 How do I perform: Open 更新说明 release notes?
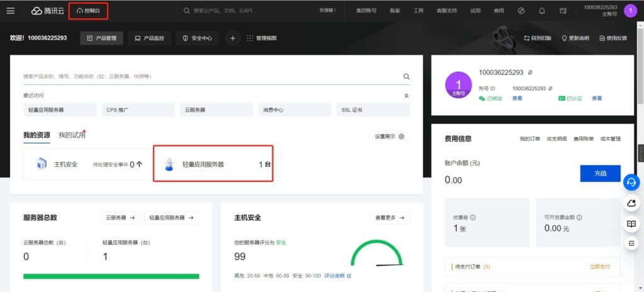[x=575, y=38]
